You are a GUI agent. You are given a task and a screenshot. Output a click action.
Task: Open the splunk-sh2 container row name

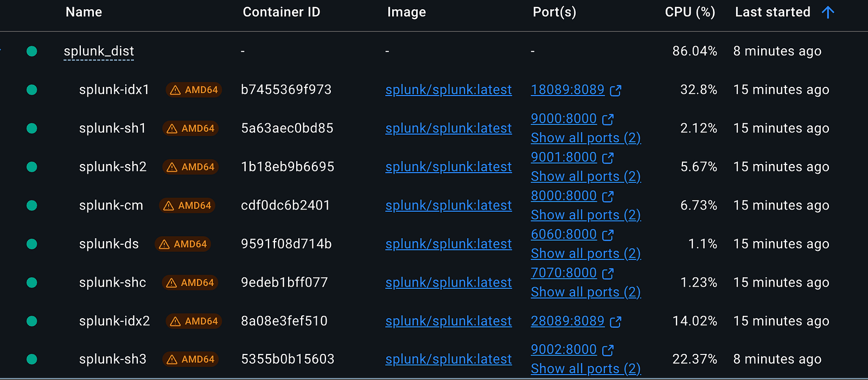(113, 167)
